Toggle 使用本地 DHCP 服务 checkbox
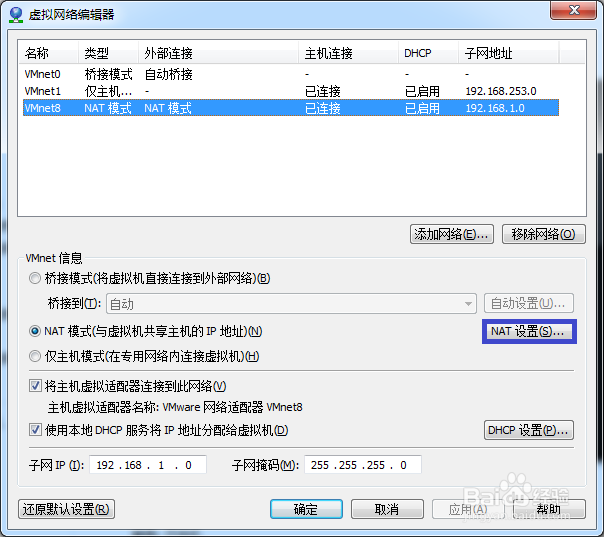The height and width of the screenshot is (537, 604). click(35, 430)
